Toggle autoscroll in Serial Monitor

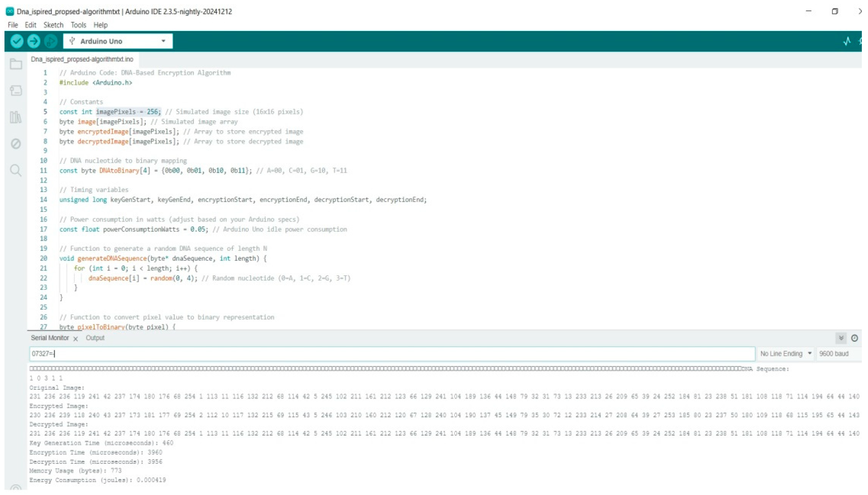click(841, 338)
